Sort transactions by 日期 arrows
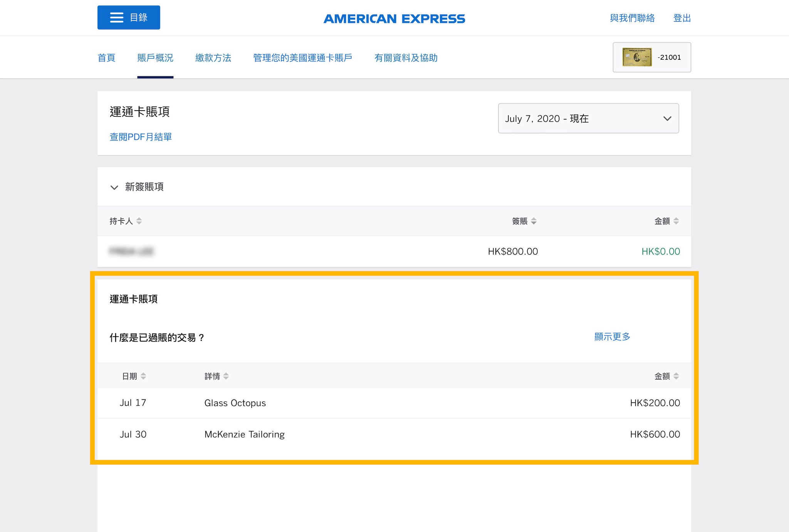This screenshot has height=532, width=789. pos(143,376)
